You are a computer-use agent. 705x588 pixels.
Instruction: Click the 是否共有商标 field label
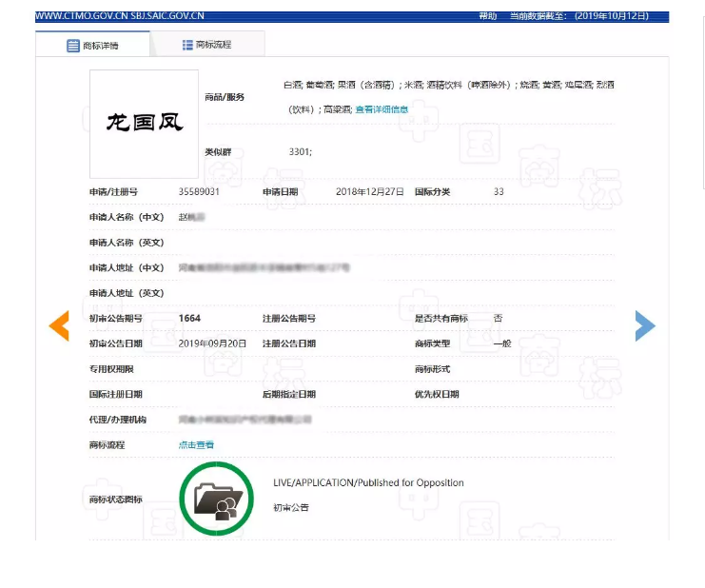pyautogui.click(x=441, y=319)
